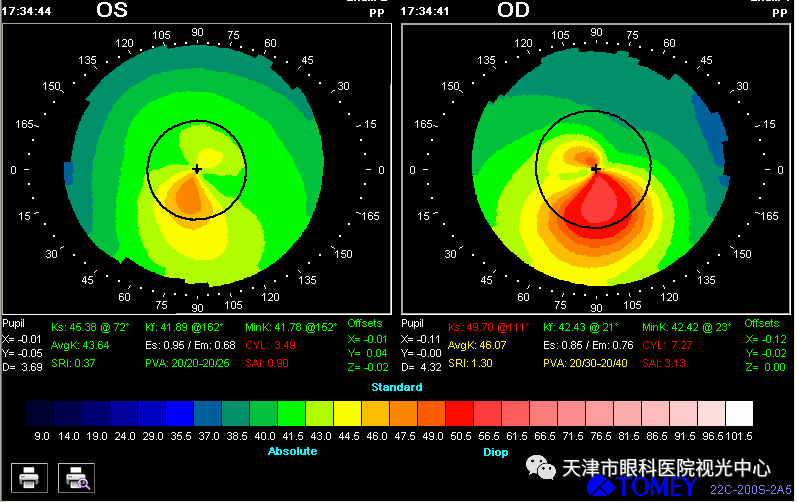Click OS value AvgK: 43.64
Viewport: 797px width, 503px height.
coord(80,345)
